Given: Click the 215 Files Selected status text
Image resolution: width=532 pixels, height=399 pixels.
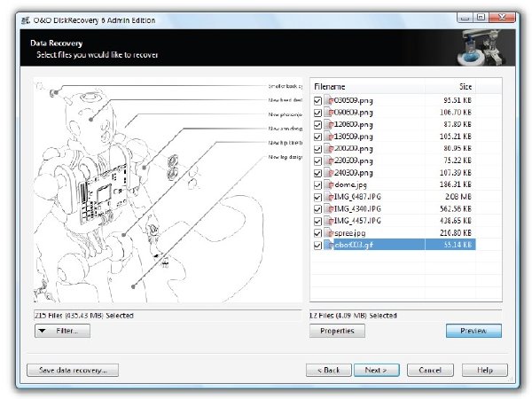Looking at the screenshot, I should (84, 316).
